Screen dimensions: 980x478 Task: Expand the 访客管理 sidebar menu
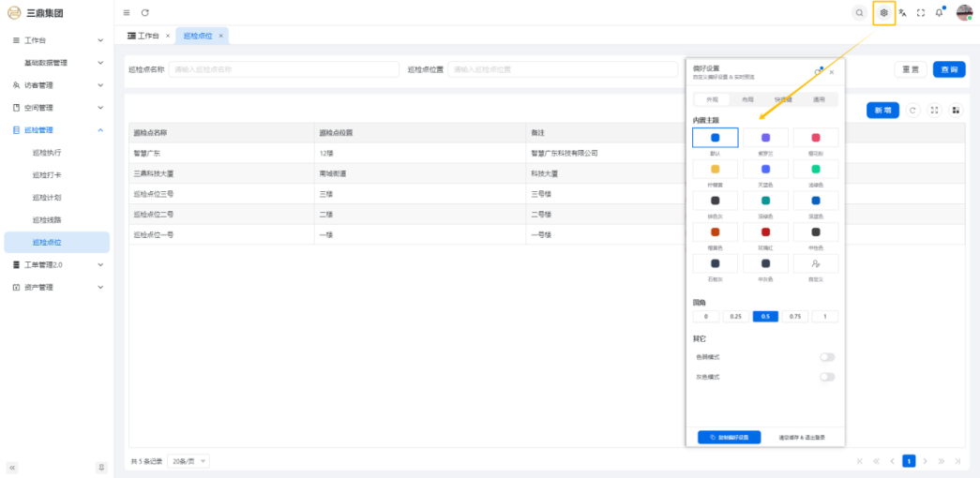56,85
